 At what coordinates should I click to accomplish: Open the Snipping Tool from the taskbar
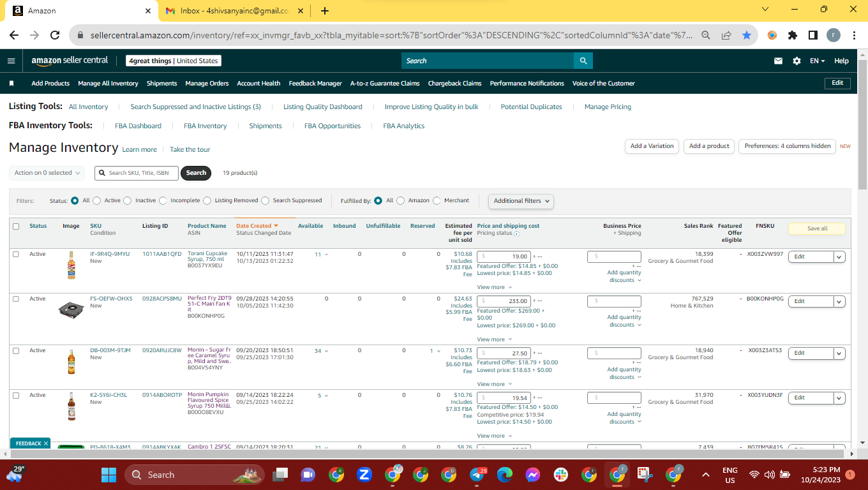tap(645, 475)
